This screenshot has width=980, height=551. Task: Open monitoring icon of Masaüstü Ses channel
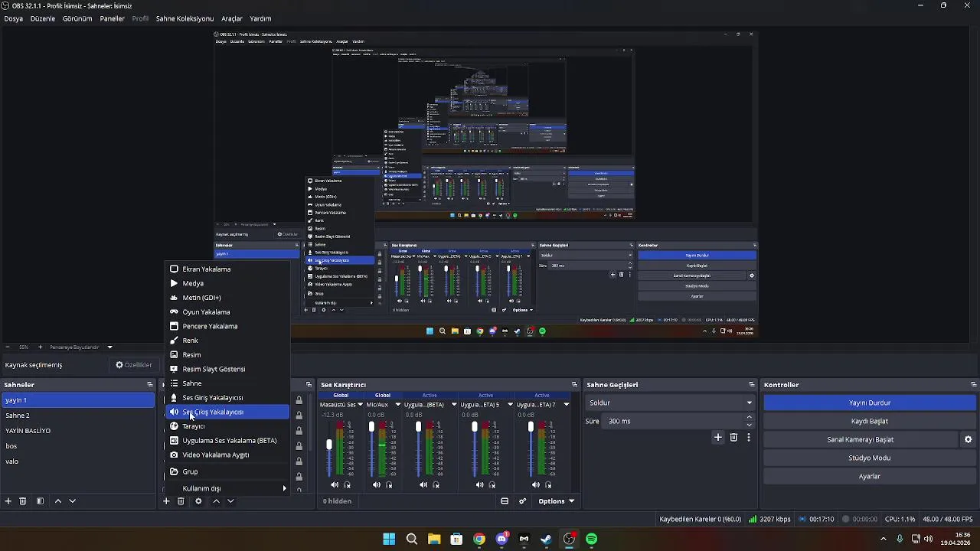tap(348, 484)
